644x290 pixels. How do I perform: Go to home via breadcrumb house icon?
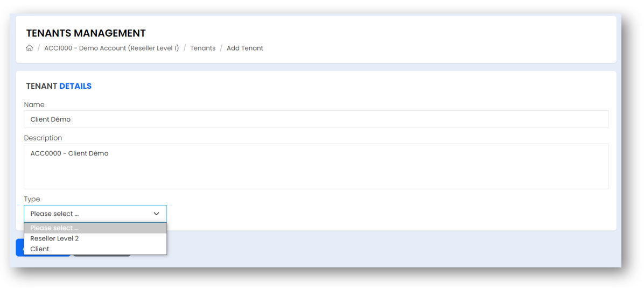point(29,48)
